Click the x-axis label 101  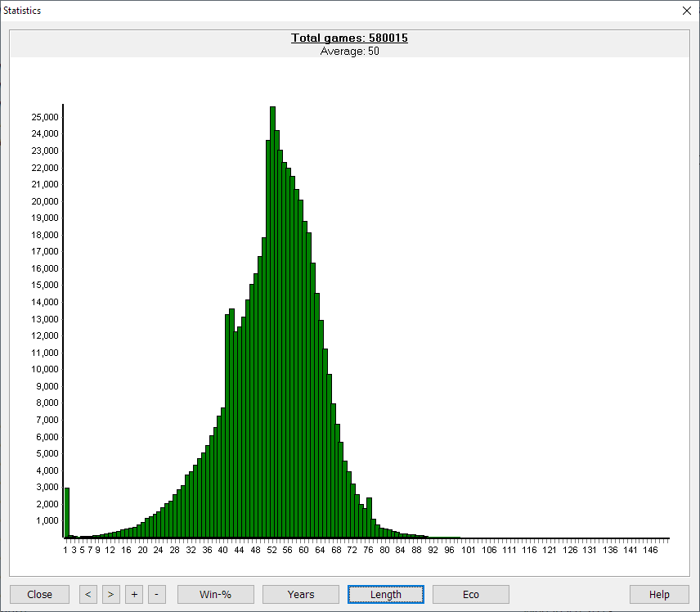pyautogui.click(x=469, y=550)
